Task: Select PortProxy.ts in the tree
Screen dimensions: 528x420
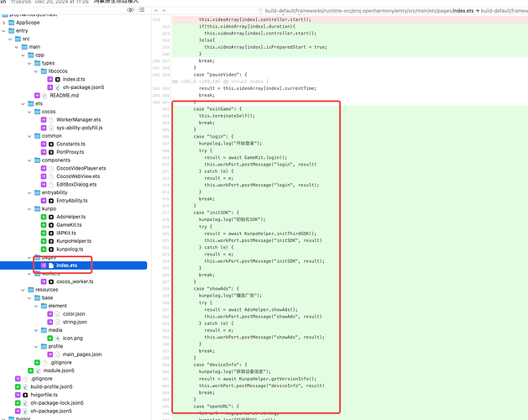Action: point(70,152)
